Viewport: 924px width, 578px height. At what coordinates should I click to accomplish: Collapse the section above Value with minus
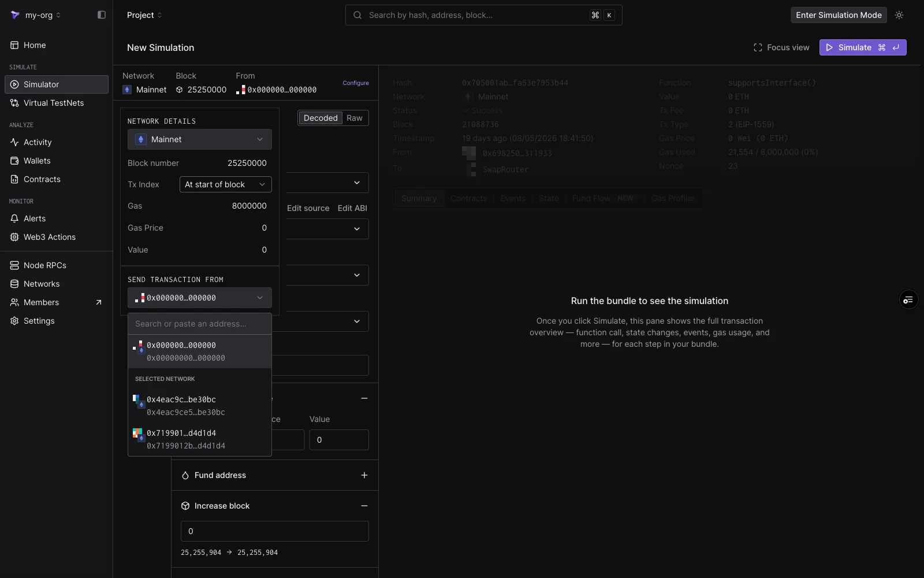click(x=364, y=398)
